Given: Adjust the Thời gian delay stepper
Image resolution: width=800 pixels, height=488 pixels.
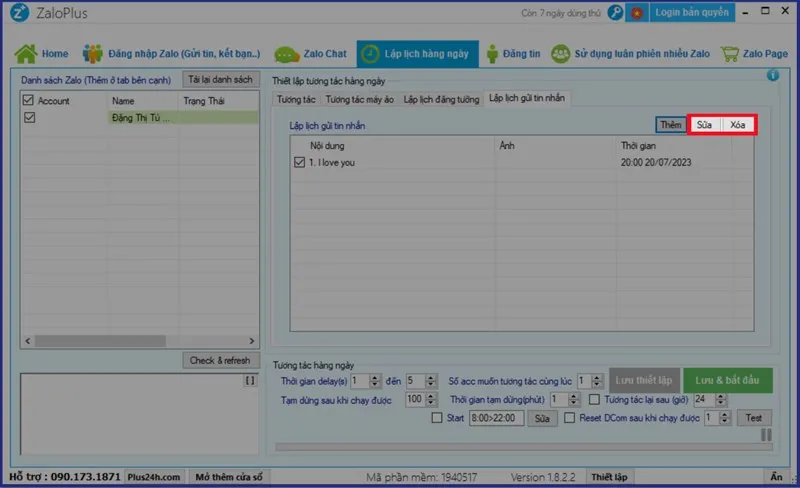Looking at the screenshot, I should click(375, 380).
